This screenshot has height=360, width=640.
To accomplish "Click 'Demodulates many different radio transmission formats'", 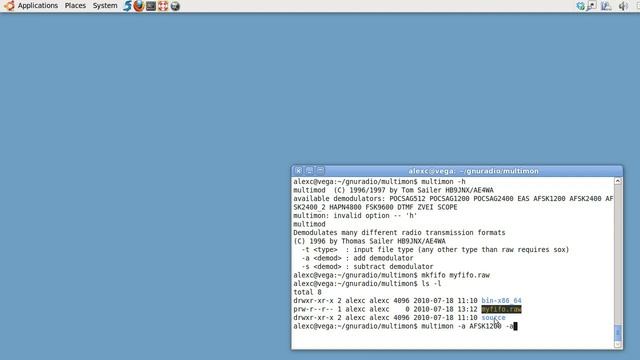I will 399,233.
